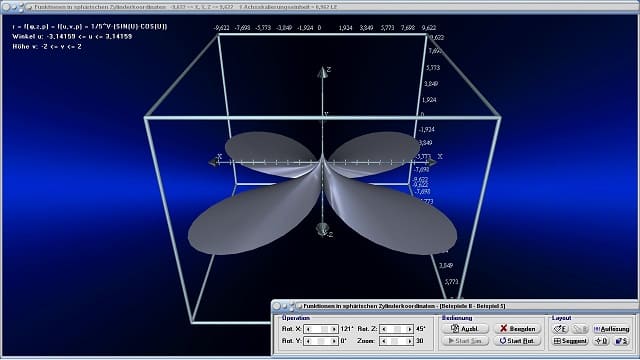Click the S layout button
Screen dimensions: 640x360
[x=622, y=341]
